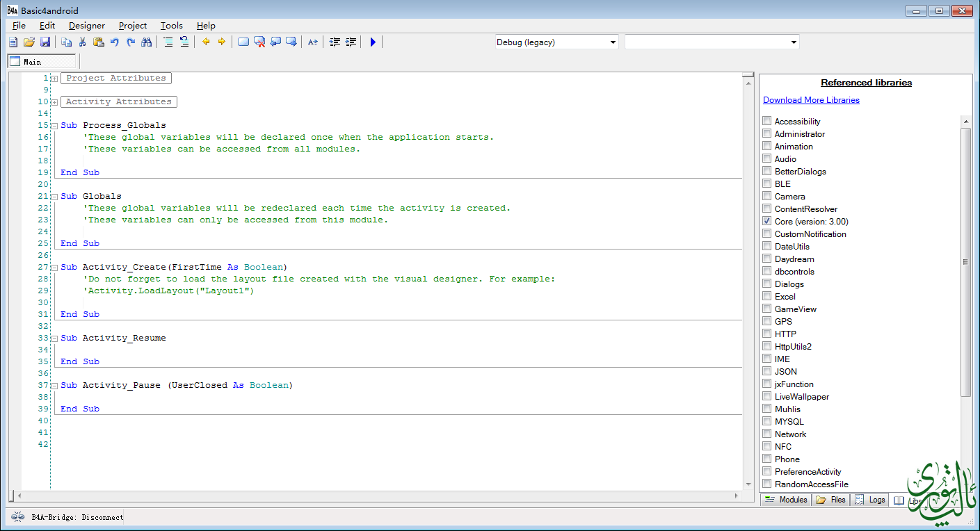The image size is (980, 531).
Task: Collapse the Sub Activity_Resume block
Action: pos(55,338)
